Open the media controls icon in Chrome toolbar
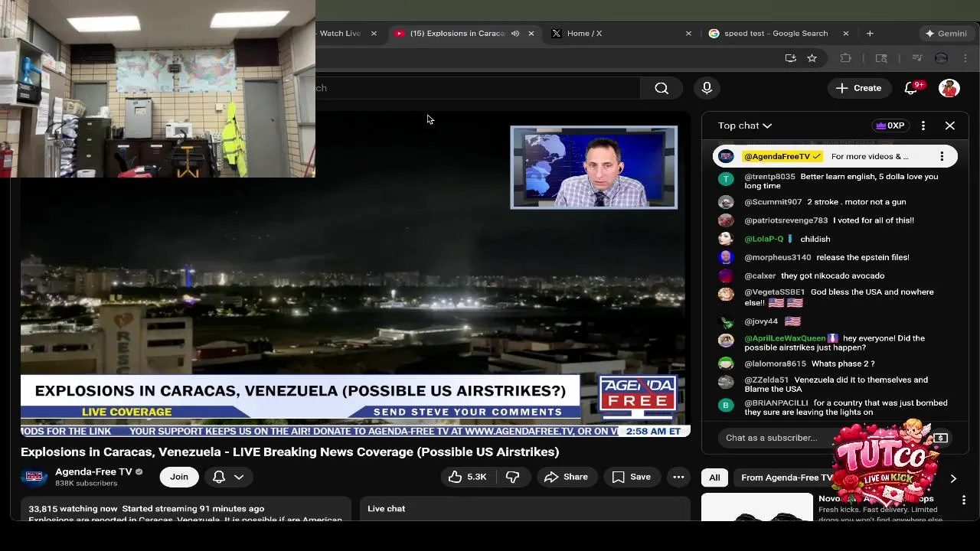The height and width of the screenshot is (551, 980). click(x=916, y=58)
